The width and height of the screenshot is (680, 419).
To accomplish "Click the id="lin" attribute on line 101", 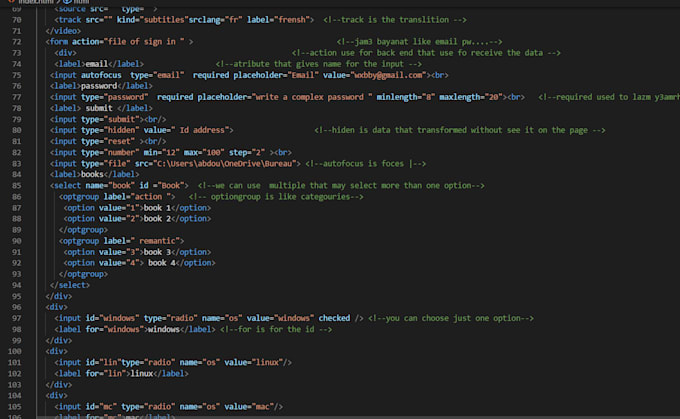I will point(103,363).
